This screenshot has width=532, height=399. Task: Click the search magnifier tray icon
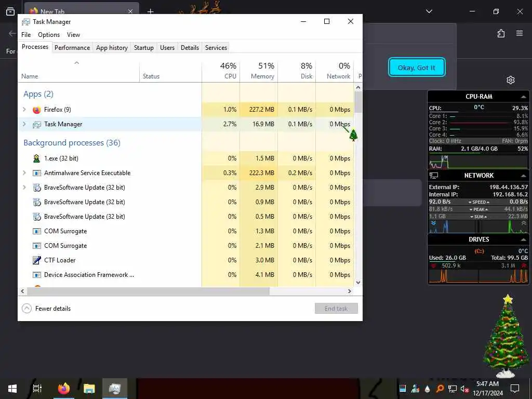[440, 389]
